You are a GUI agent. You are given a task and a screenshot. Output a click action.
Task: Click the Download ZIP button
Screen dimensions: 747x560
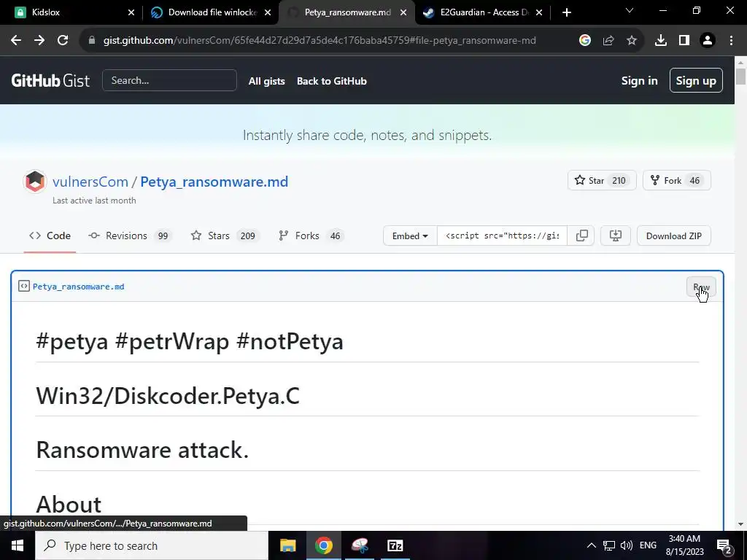673,236
